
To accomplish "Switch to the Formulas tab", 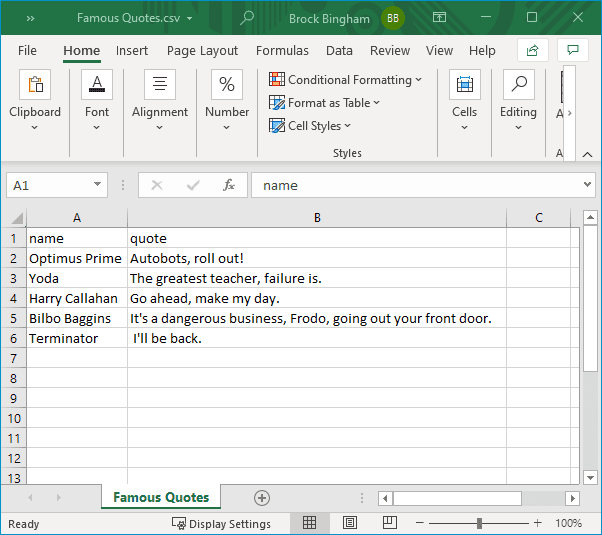I will [282, 51].
